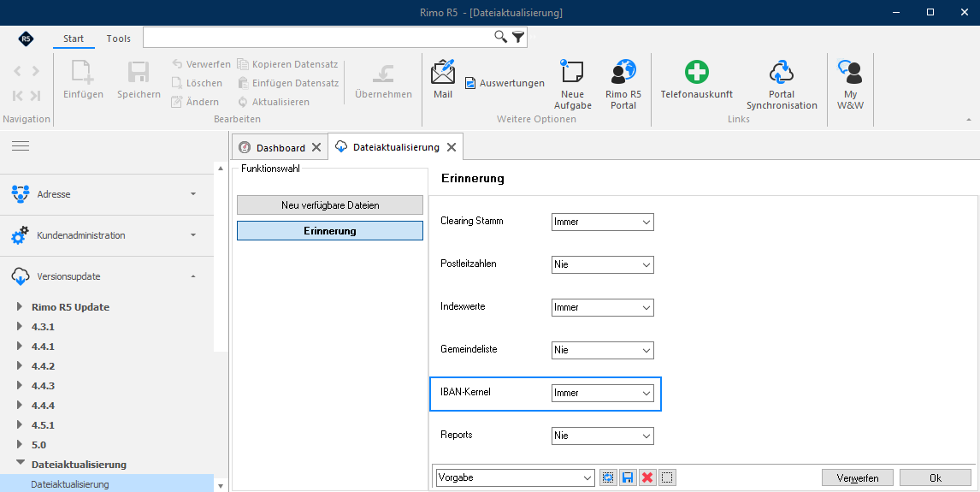
Task: Open the IBAN-Kernel dropdown
Action: (603, 394)
